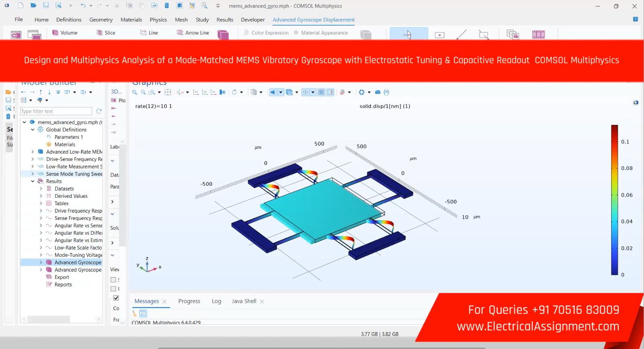Click the zoom in magnifier in Graphics

pyautogui.click(x=135, y=92)
